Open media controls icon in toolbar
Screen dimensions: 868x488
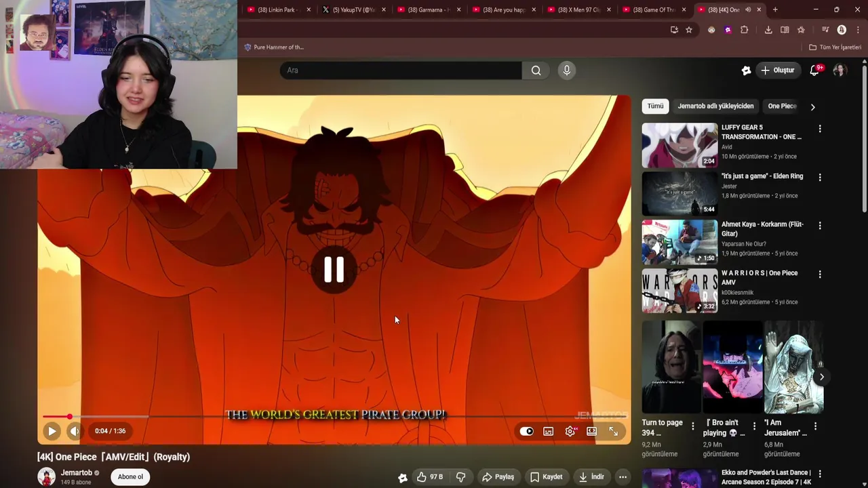click(x=825, y=30)
